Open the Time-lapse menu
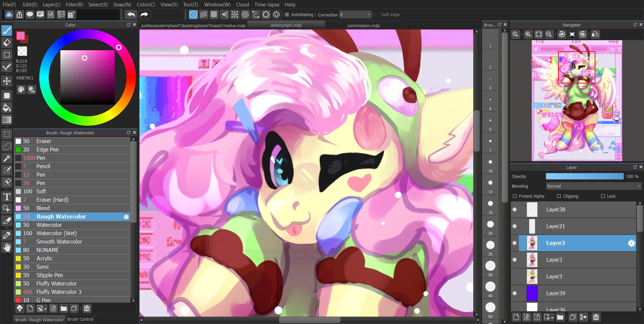Viewport: 644px width, 324px height. pos(267,5)
